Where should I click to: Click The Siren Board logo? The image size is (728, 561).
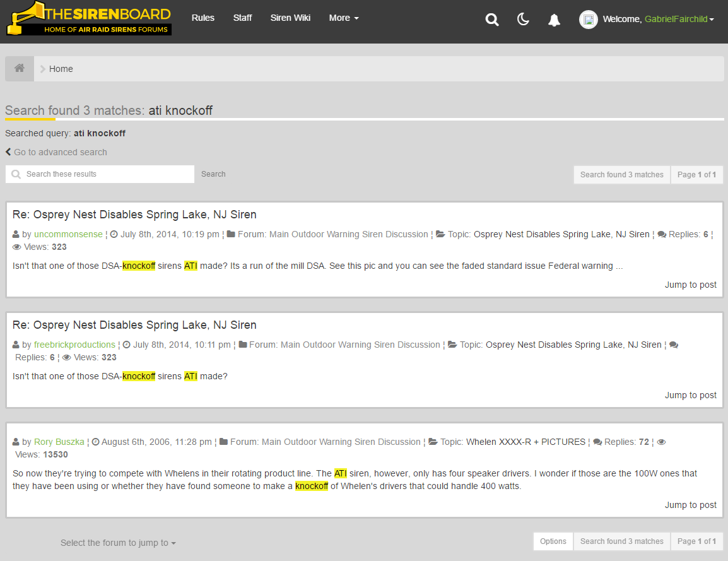(89, 18)
